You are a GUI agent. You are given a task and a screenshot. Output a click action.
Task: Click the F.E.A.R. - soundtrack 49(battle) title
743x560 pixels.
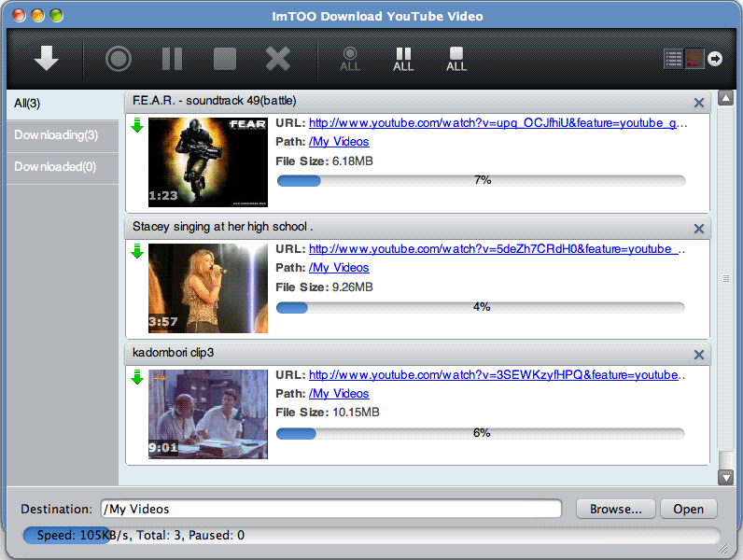(214, 101)
